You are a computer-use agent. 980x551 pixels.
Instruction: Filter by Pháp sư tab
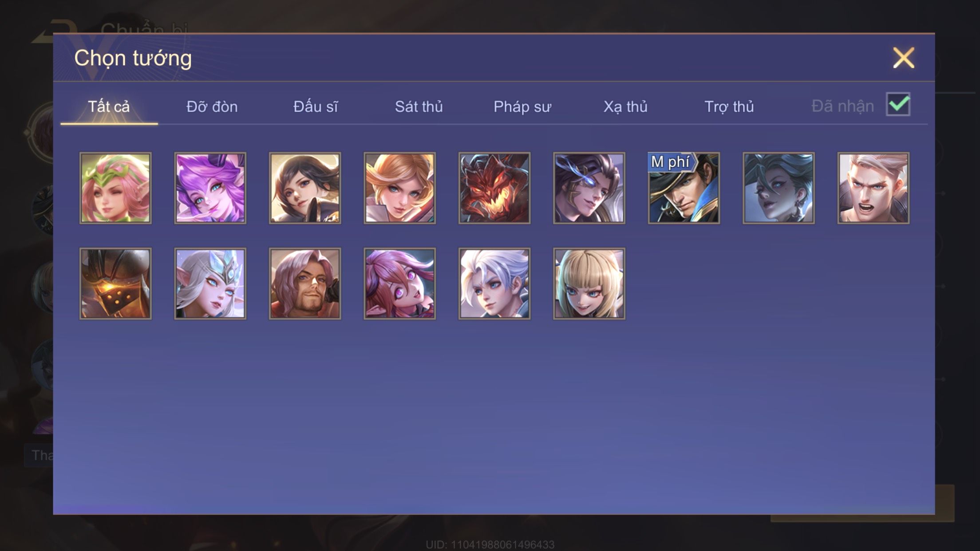522,106
